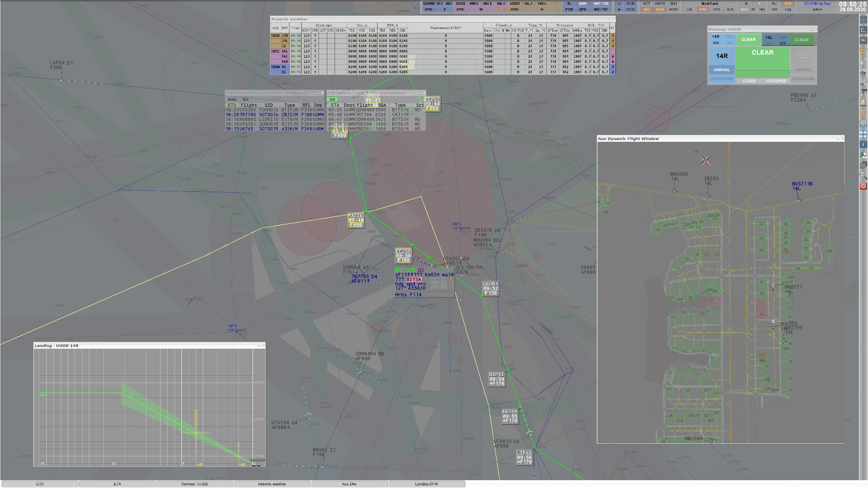
Task: Toggle runway status to OCCUPIED
Action: pyautogui.click(x=776, y=81)
